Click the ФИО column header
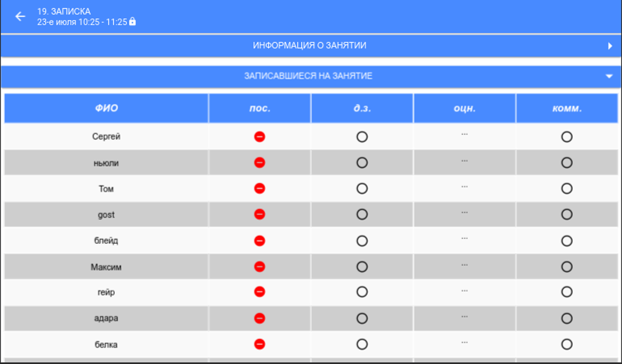 106,109
